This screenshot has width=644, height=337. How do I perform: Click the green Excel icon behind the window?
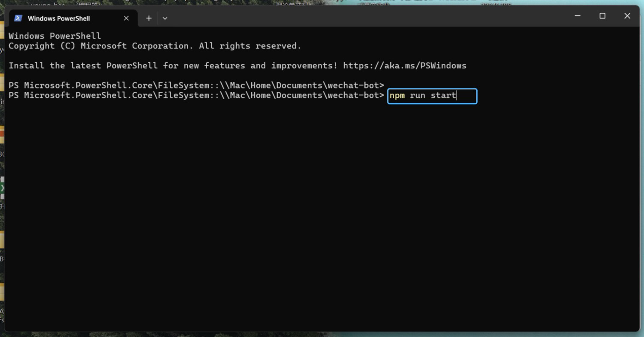click(x=2, y=188)
